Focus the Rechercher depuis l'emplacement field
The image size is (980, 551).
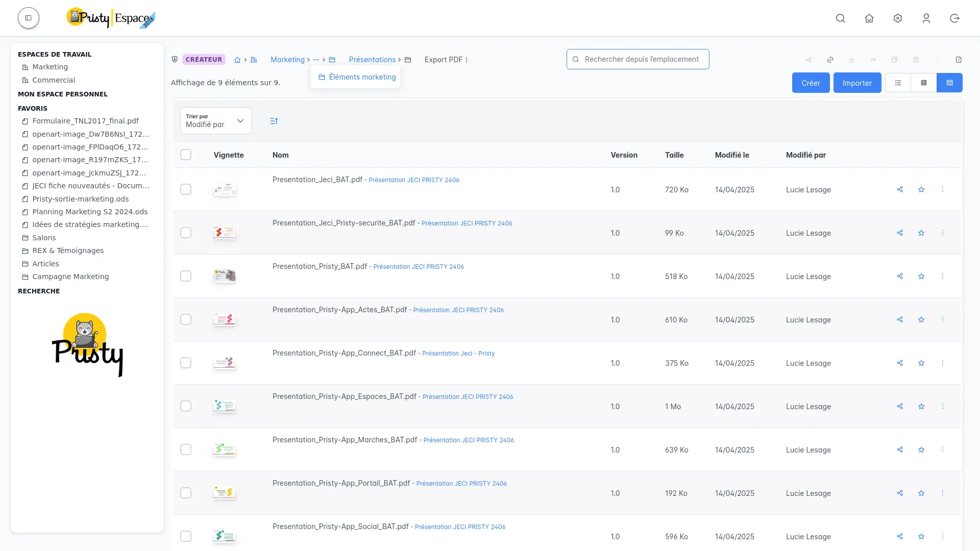pyautogui.click(x=638, y=59)
